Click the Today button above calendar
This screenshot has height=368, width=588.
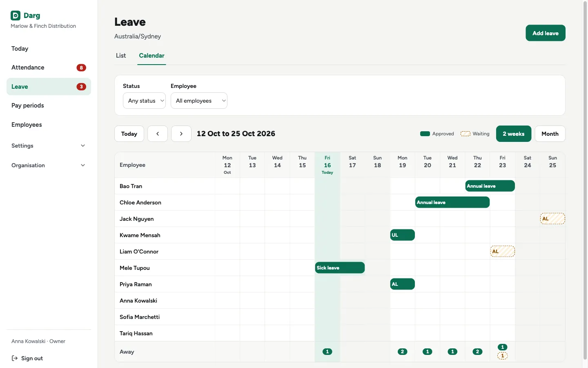point(129,134)
